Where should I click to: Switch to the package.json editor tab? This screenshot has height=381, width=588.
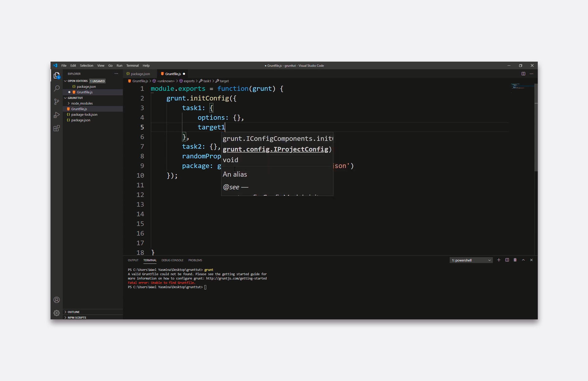click(x=140, y=74)
